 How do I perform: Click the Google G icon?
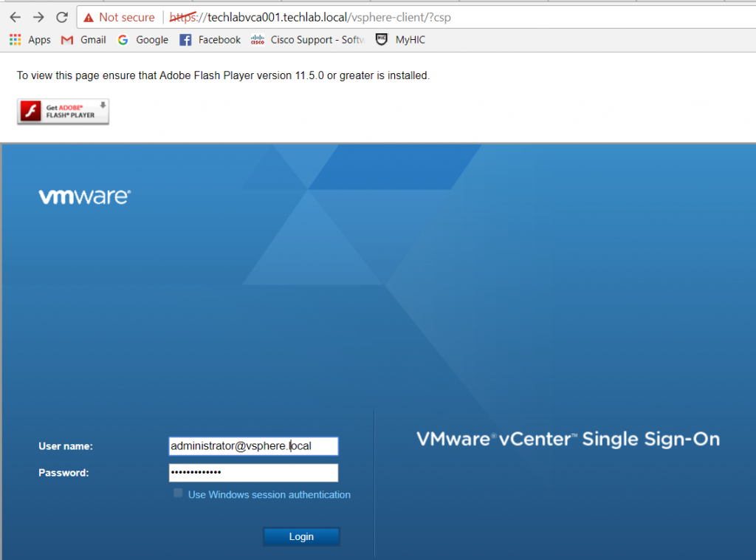(x=123, y=40)
